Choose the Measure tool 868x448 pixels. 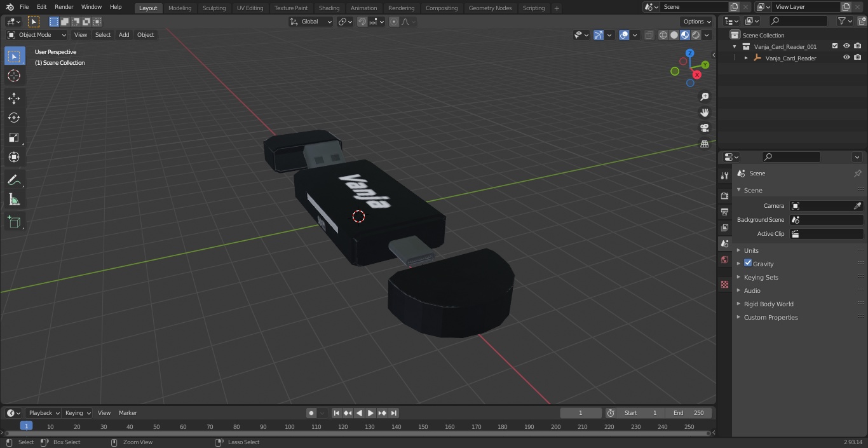tap(14, 200)
